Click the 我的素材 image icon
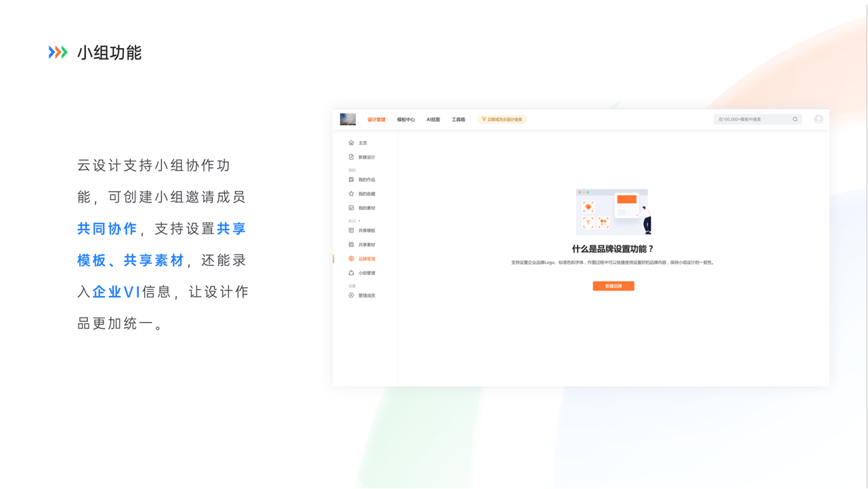 (351, 208)
